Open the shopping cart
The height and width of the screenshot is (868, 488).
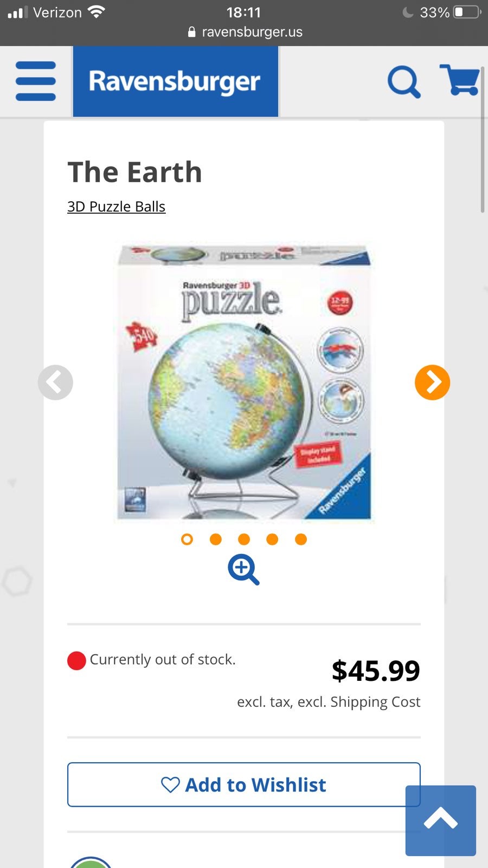[459, 80]
